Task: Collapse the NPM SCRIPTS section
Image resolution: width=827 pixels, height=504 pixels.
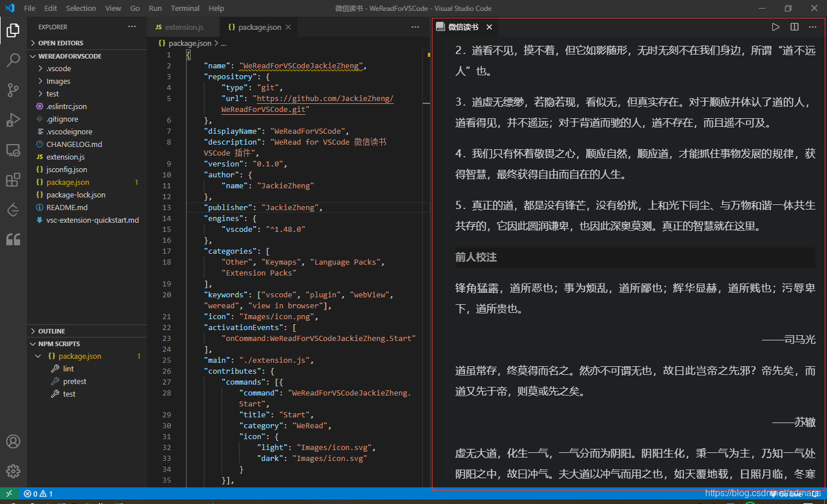Action: tap(87, 344)
